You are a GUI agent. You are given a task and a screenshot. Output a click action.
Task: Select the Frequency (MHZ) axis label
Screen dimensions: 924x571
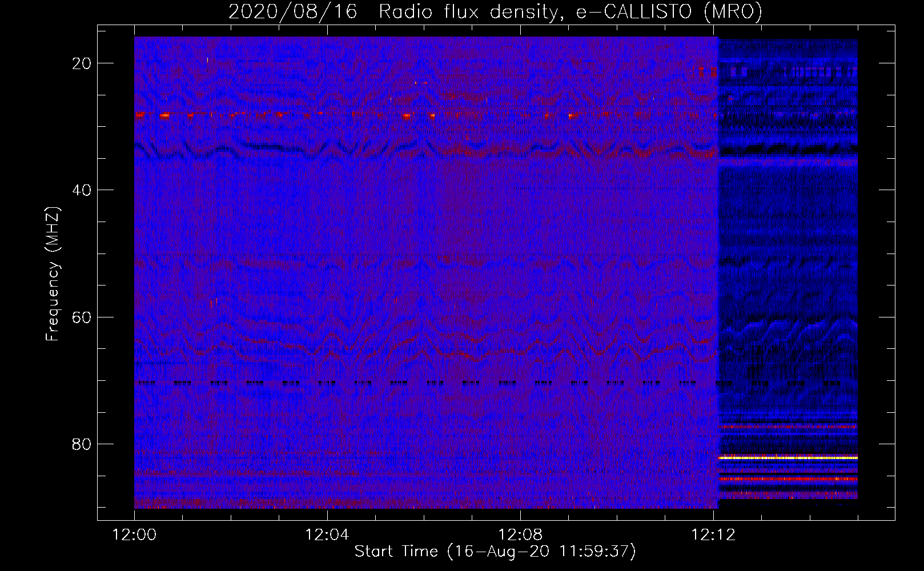pyautogui.click(x=53, y=274)
